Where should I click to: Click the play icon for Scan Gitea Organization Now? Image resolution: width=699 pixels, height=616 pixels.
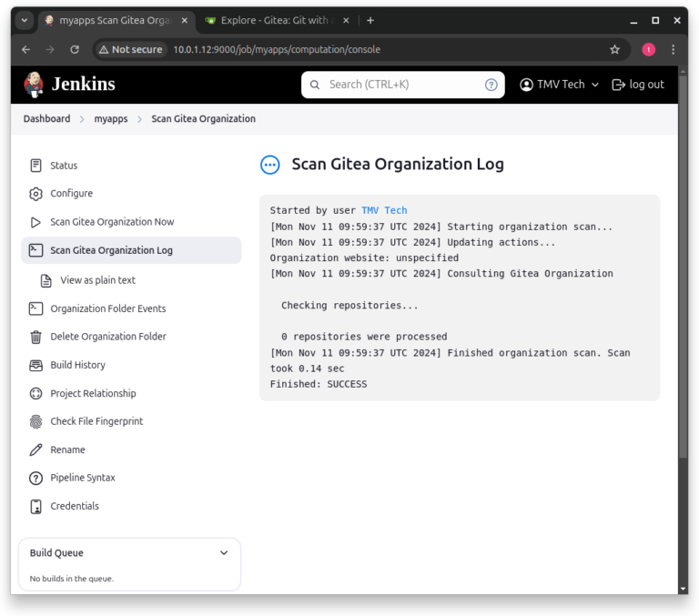tap(35, 222)
